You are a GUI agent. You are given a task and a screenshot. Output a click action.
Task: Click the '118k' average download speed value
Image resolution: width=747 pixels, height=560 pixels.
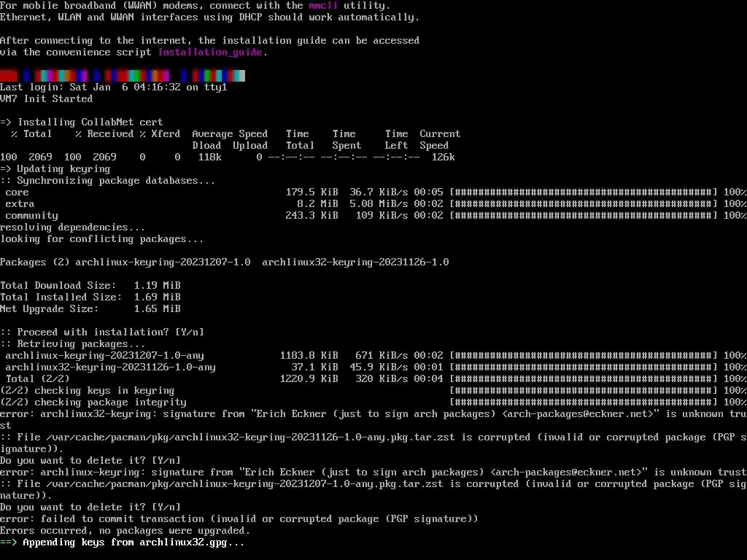pyautogui.click(x=209, y=157)
